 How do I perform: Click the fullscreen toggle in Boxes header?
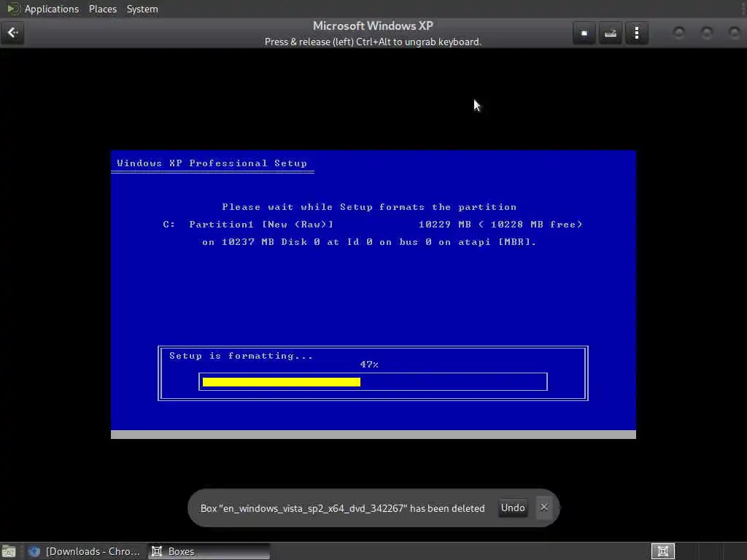[584, 33]
